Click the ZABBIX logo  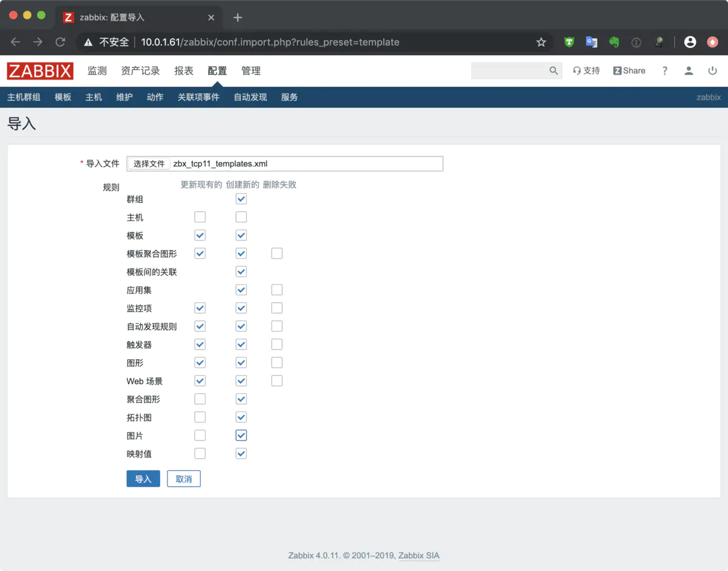[x=40, y=70]
